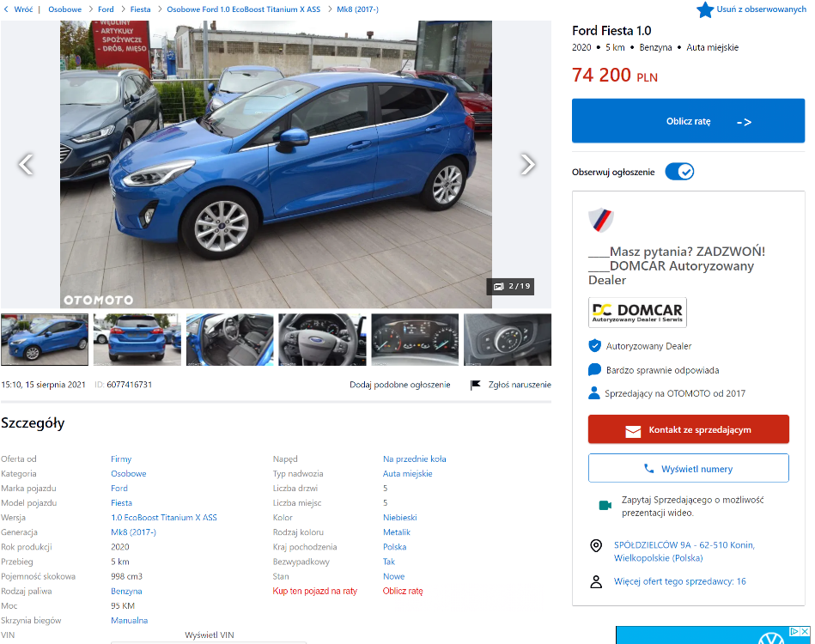Click Manualna gearbox link
This screenshot has width=815, height=644.
tap(130, 620)
